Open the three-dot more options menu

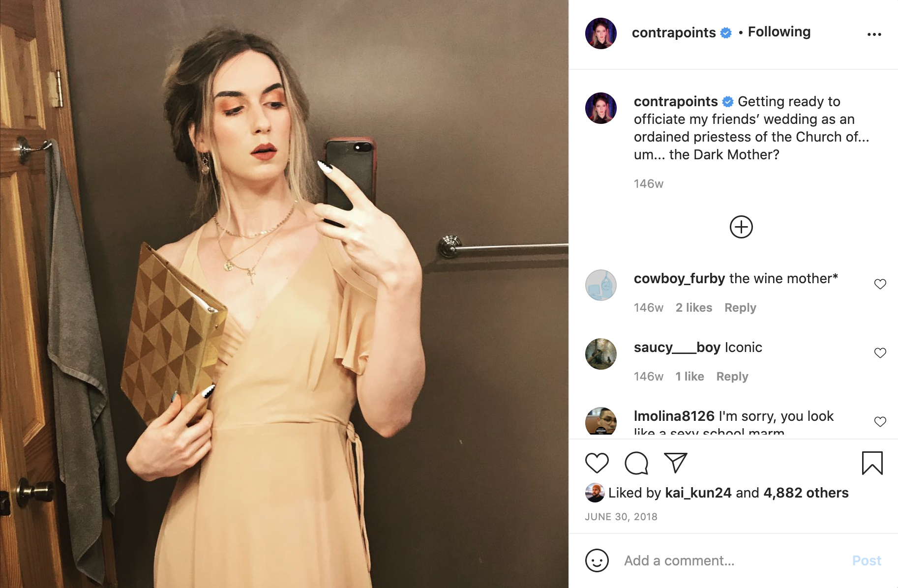click(x=874, y=34)
